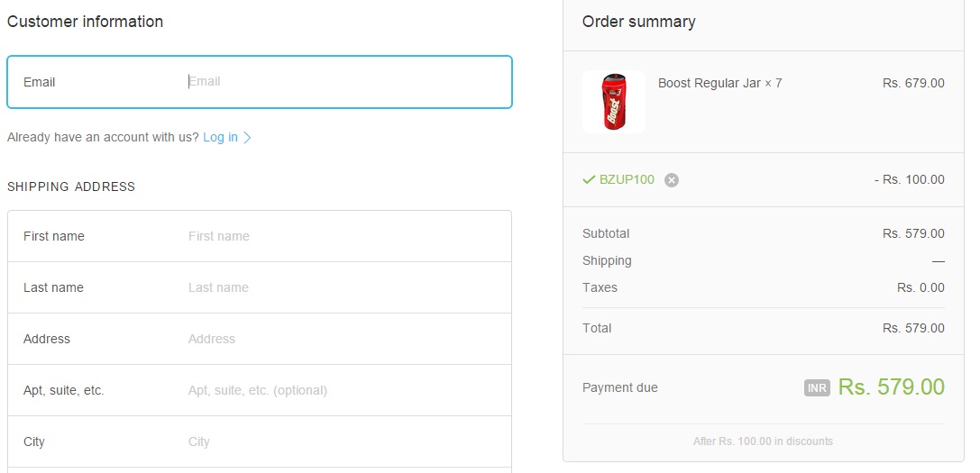The height and width of the screenshot is (473, 980).
Task: Focus the Email input field
Action: click(343, 82)
